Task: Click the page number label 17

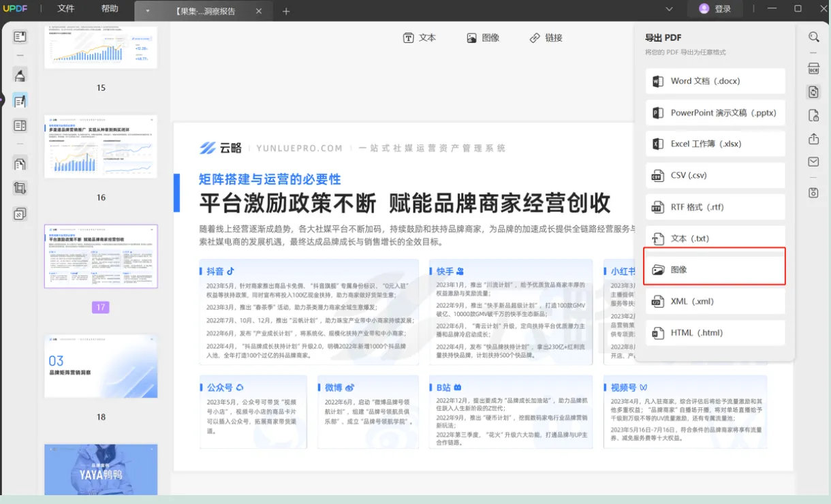Action: (101, 307)
